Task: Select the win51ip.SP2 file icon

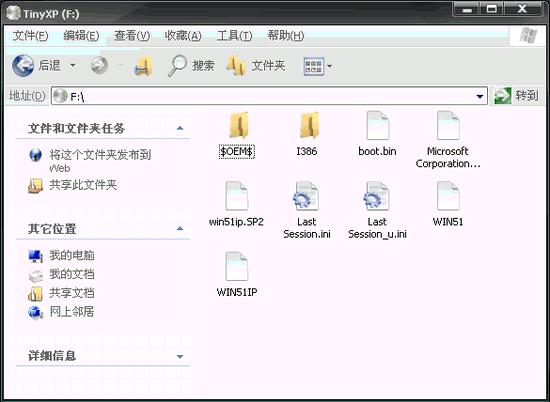Action: [x=236, y=196]
